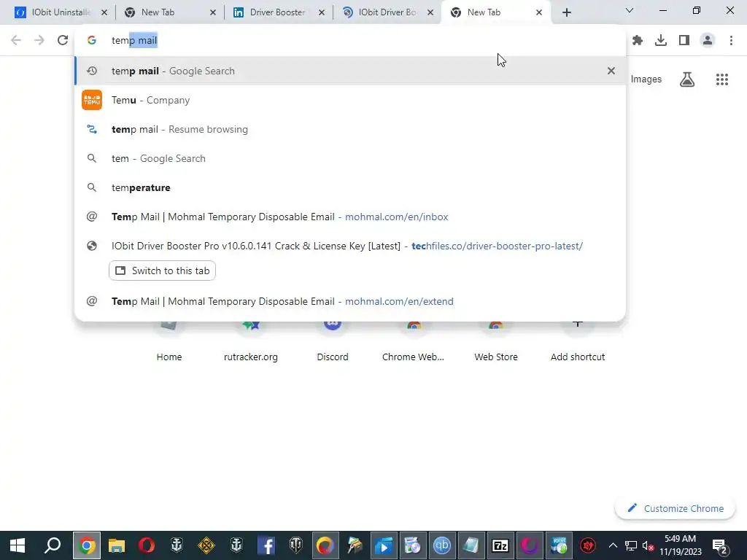Show hidden system tray icons
The image size is (747, 560).
(x=613, y=545)
